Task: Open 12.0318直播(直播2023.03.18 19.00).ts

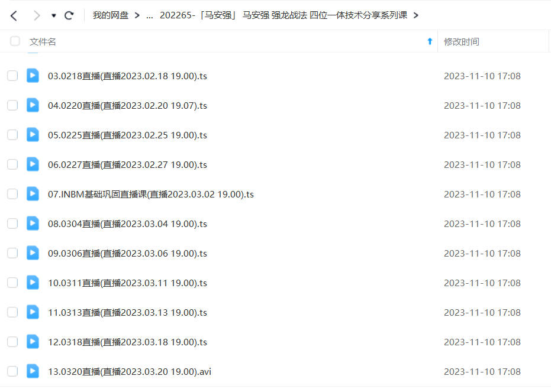Action: coord(127,342)
